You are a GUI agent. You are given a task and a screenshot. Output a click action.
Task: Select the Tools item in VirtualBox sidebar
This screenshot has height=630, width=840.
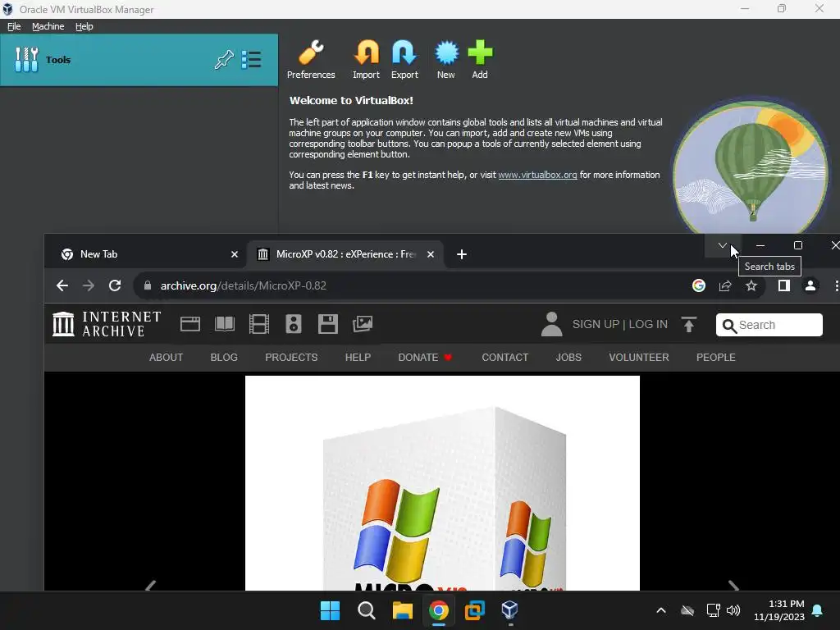139,59
